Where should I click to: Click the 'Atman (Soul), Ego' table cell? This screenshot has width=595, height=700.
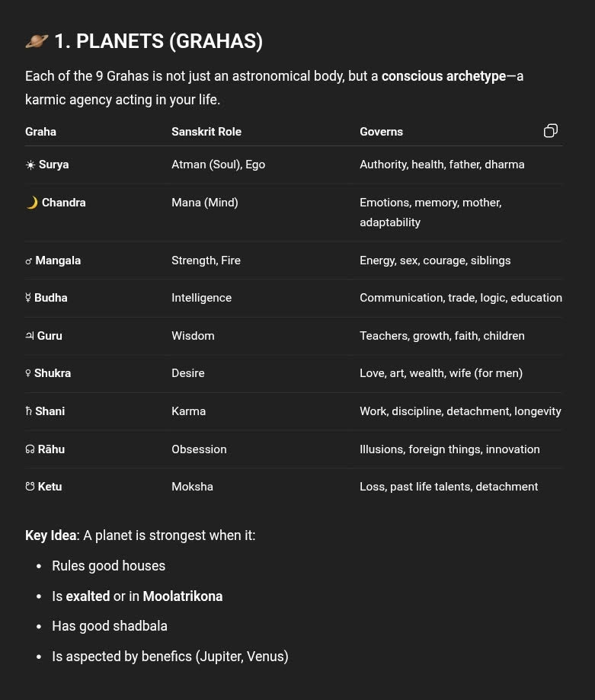click(218, 165)
